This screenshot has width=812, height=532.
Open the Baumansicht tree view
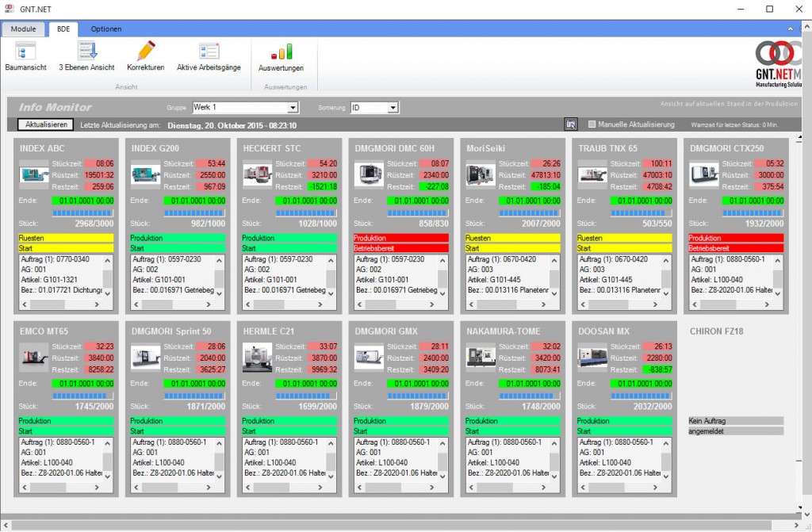coord(25,56)
